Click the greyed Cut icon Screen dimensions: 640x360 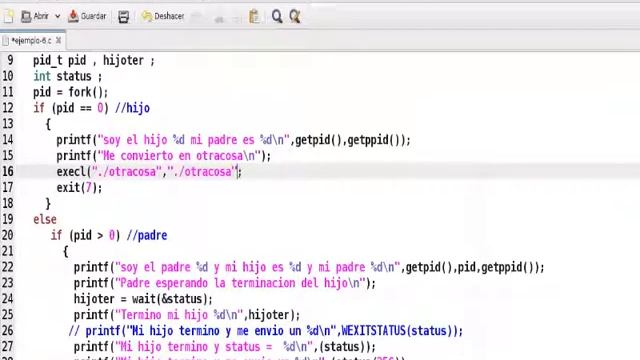pyautogui.click(x=219, y=18)
